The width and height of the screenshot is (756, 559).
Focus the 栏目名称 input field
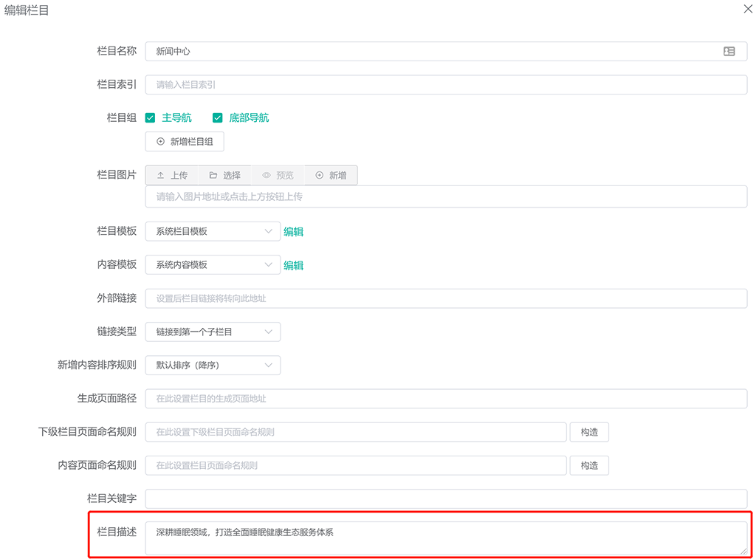(447, 51)
